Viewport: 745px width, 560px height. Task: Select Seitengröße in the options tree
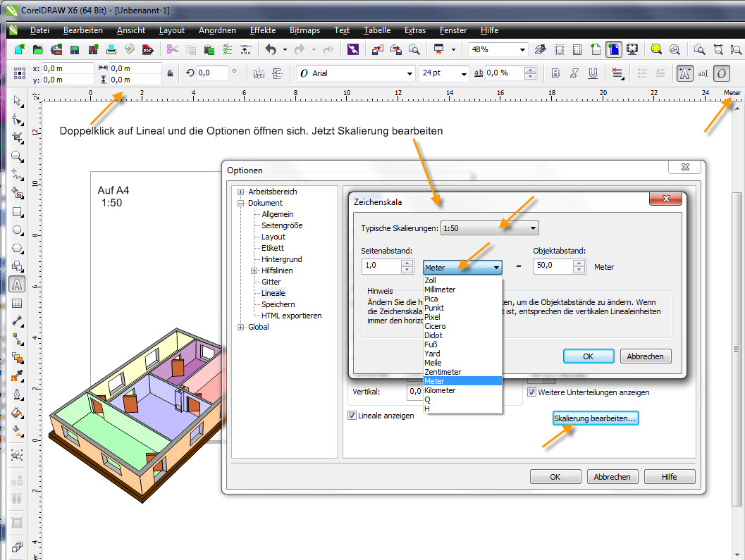[x=282, y=225]
